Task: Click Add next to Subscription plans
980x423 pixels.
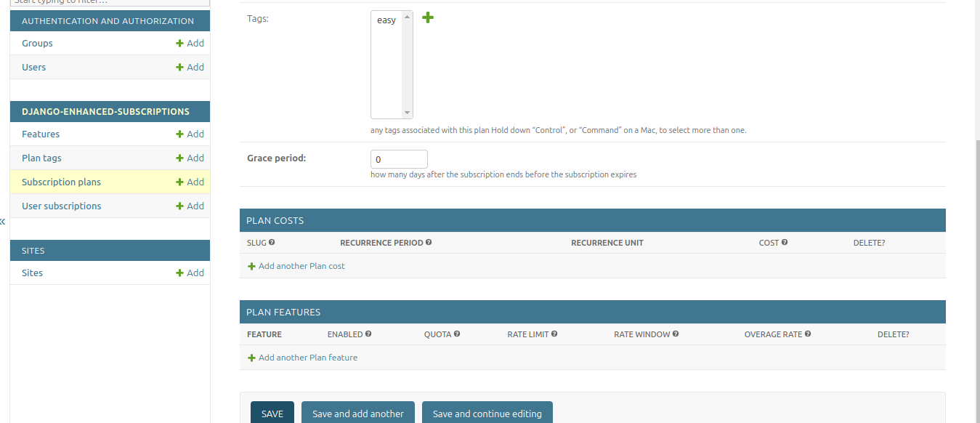Action: (190, 182)
